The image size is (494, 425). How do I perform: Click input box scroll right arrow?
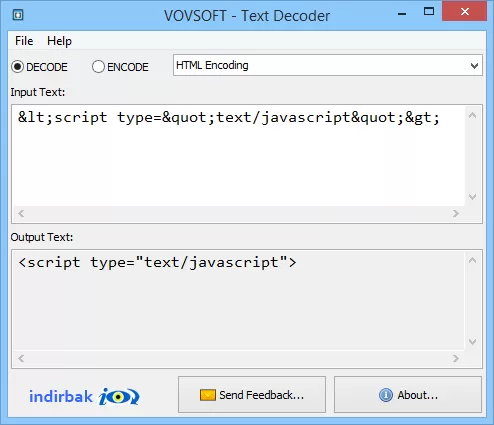coord(456,213)
